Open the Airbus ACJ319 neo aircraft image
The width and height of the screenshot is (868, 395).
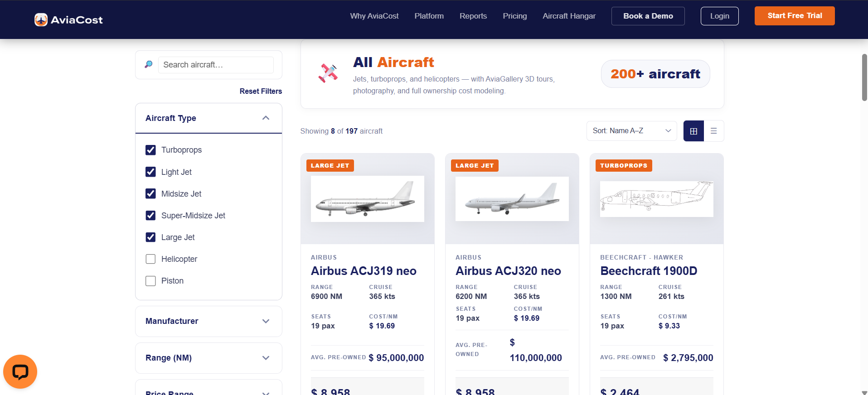[368, 199]
